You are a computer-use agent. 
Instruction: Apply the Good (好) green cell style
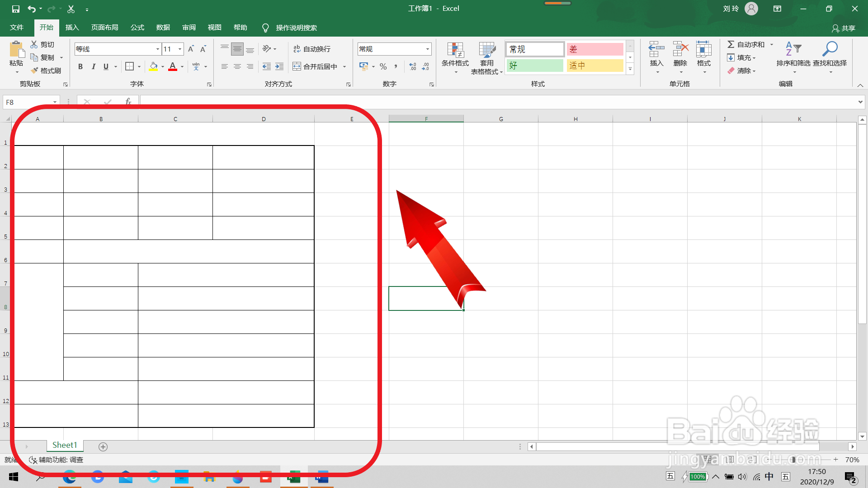[535, 66]
